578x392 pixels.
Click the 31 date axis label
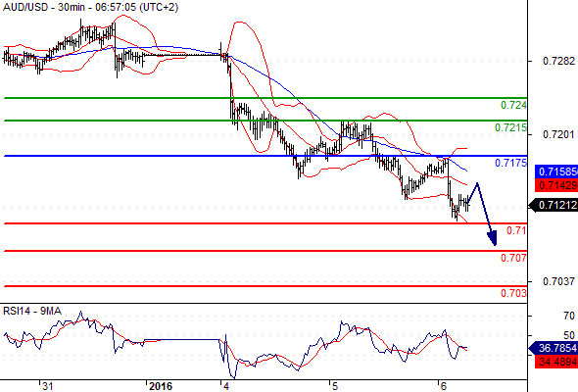[x=47, y=386]
